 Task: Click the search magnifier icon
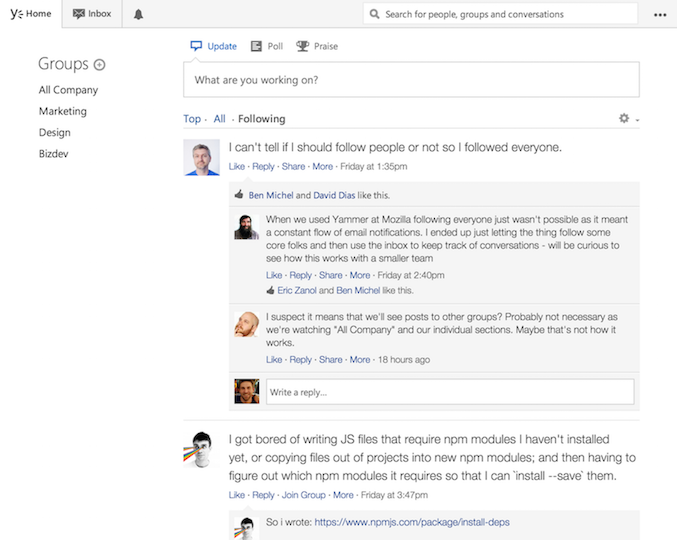[374, 14]
